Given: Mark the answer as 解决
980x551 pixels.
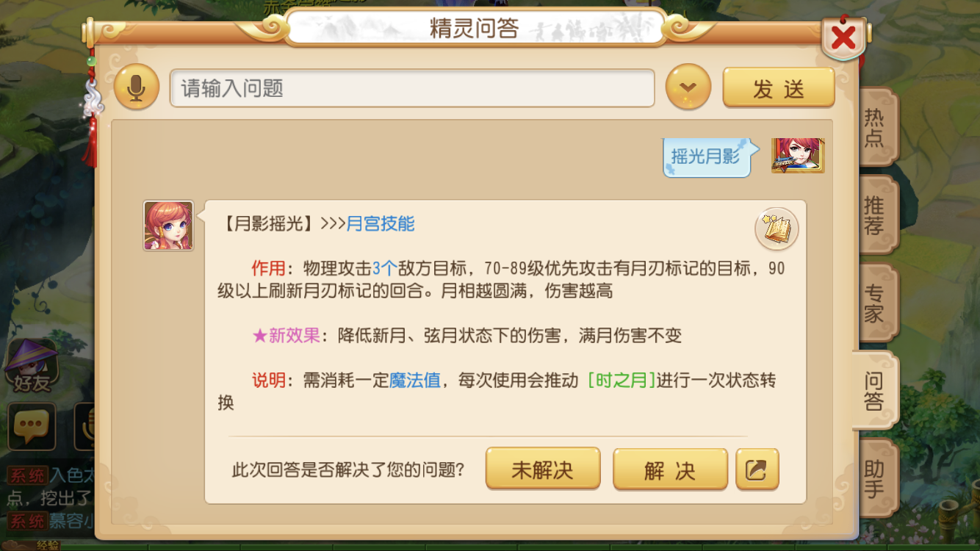Looking at the screenshot, I should pyautogui.click(x=670, y=470).
